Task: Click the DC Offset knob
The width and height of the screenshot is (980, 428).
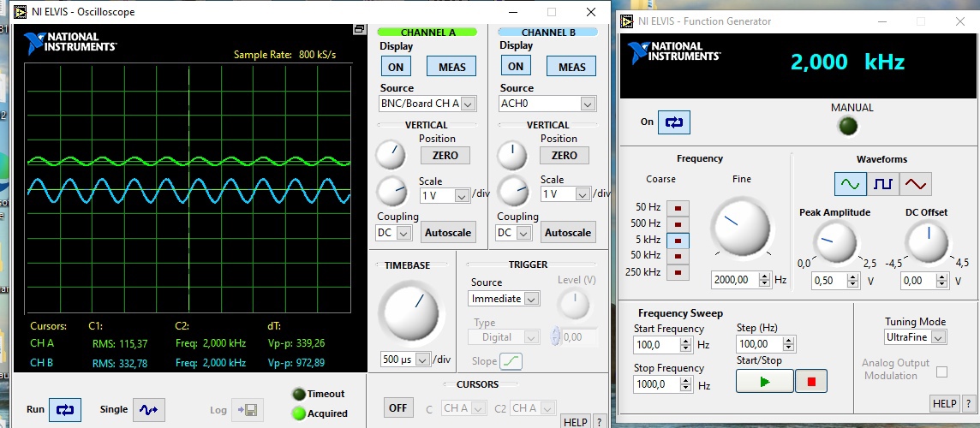Action: tap(928, 242)
